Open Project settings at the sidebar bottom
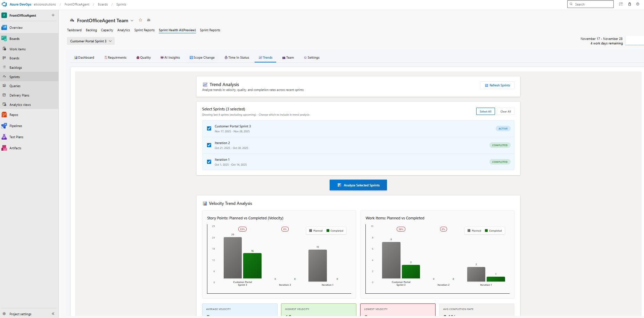Image resolution: width=644 pixels, height=318 pixels. (x=20, y=314)
